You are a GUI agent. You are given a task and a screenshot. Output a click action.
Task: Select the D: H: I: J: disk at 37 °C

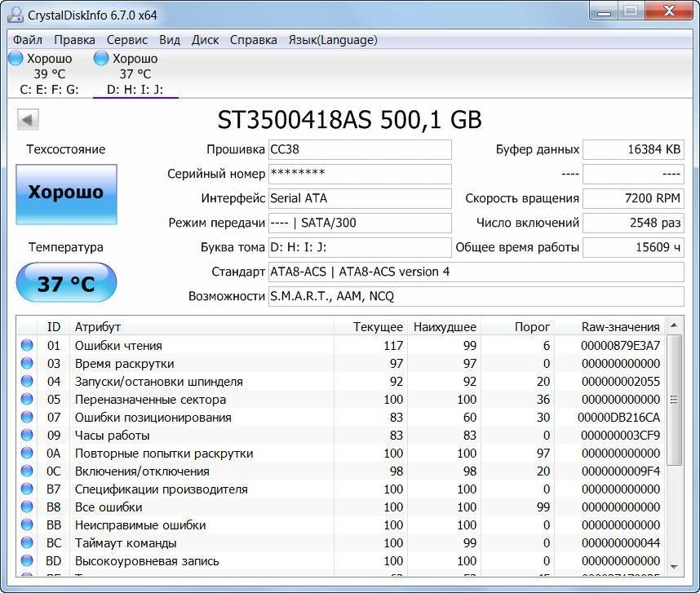135,73
